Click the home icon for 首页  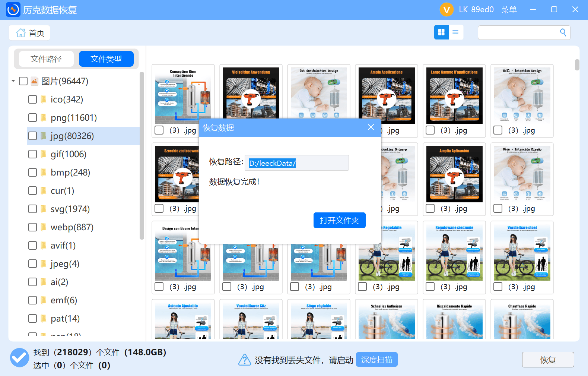click(21, 33)
